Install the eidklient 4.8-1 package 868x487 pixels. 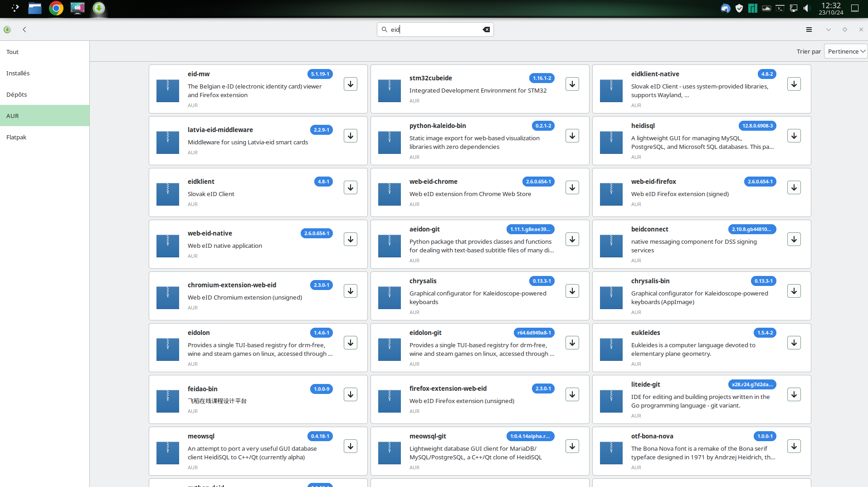(x=351, y=187)
